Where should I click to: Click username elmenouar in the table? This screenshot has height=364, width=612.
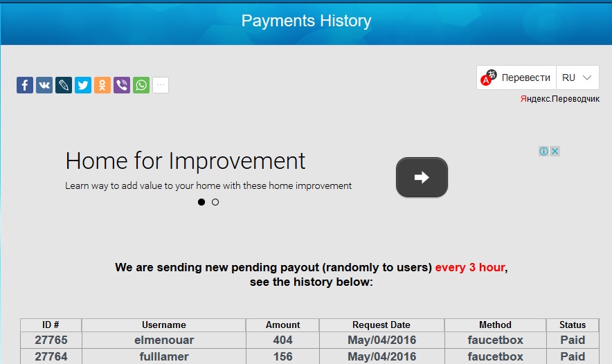164,340
